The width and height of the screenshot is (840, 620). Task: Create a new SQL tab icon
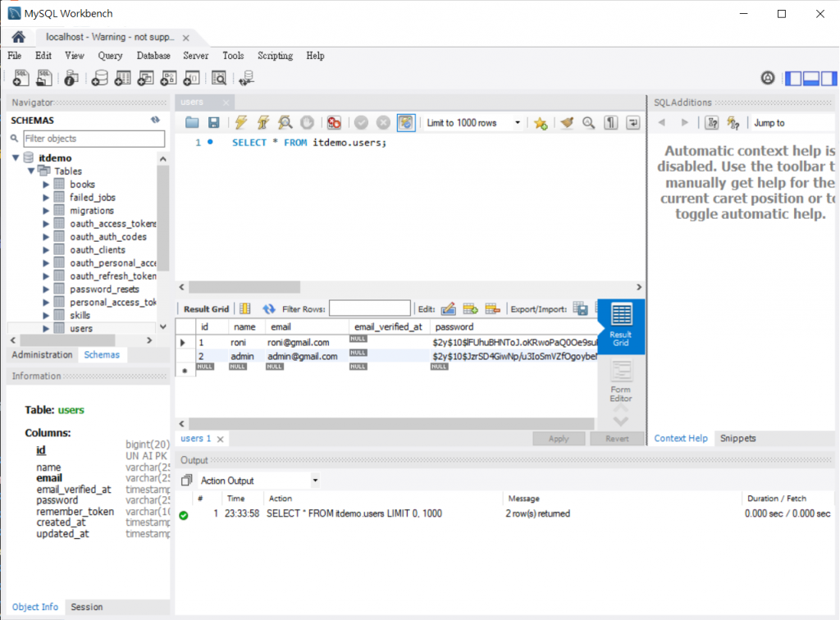pos(21,78)
